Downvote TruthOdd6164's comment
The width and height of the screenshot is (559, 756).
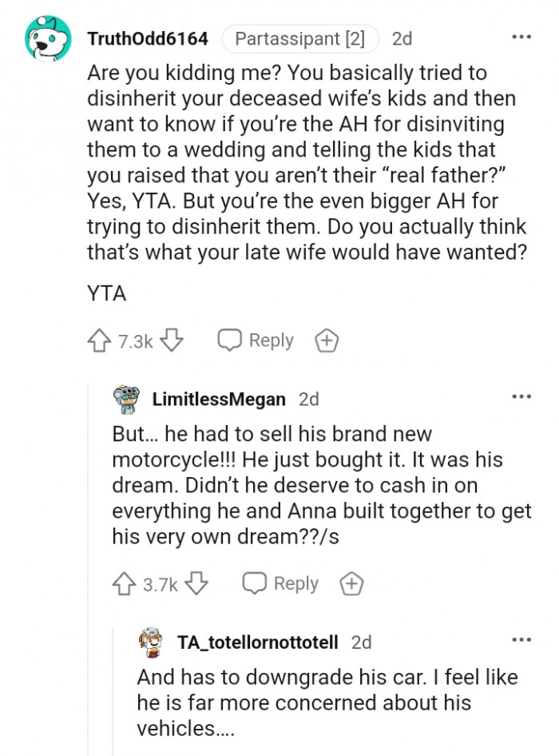[x=173, y=341]
